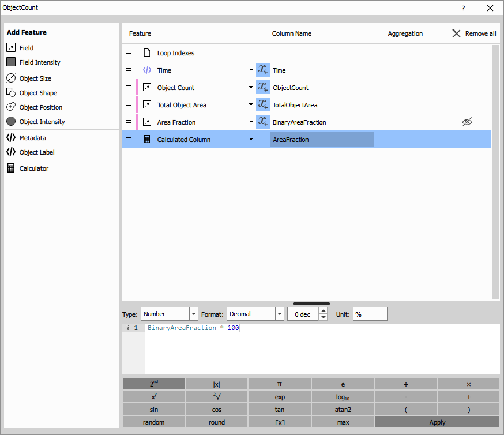Expand the Area Fraction feature dropdown

click(251, 122)
